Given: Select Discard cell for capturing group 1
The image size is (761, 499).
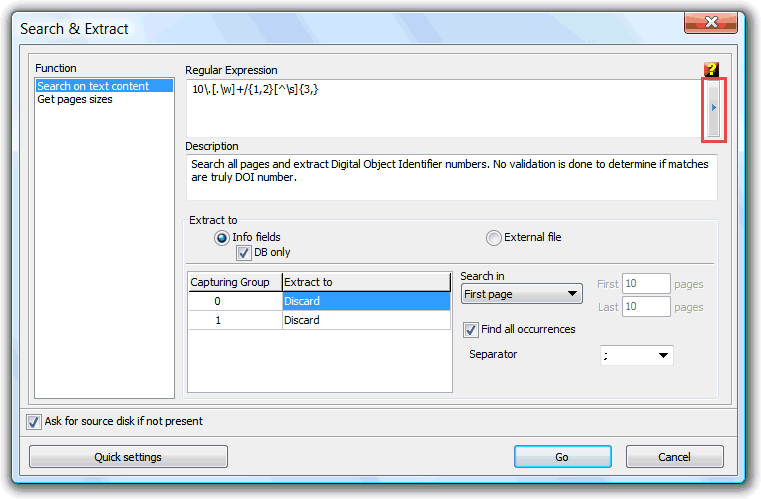Looking at the screenshot, I should pyautogui.click(x=366, y=320).
